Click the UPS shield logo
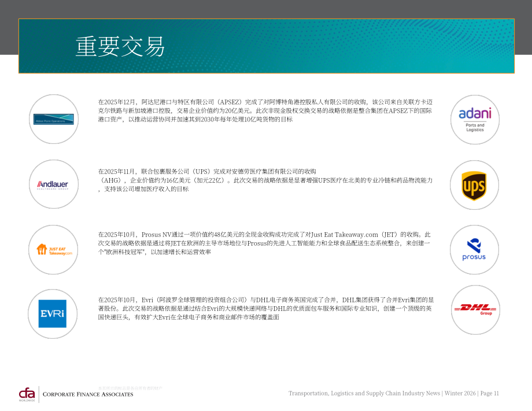This screenshot has height=411, width=532. 474,186
